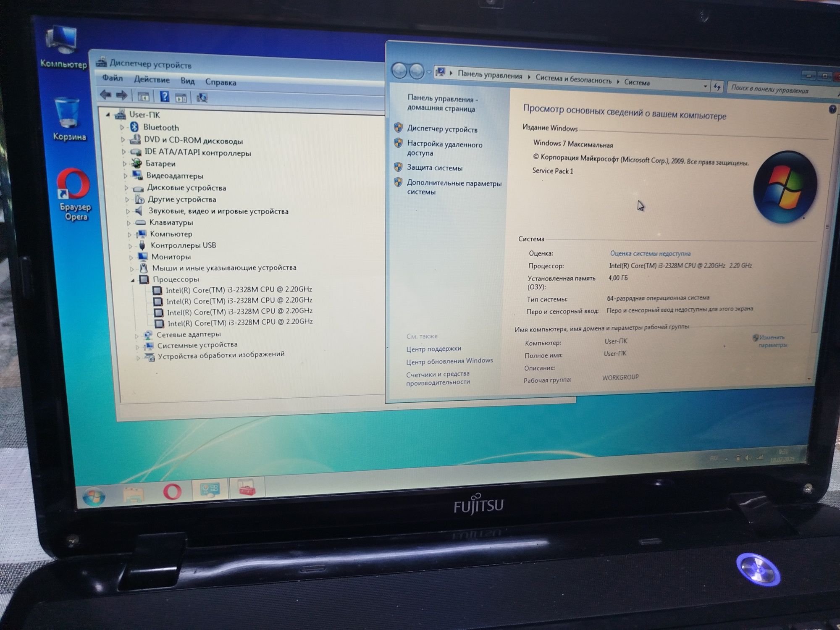Open the Справка menu
Image resolution: width=840 pixels, height=630 pixels.
(x=220, y=82)
